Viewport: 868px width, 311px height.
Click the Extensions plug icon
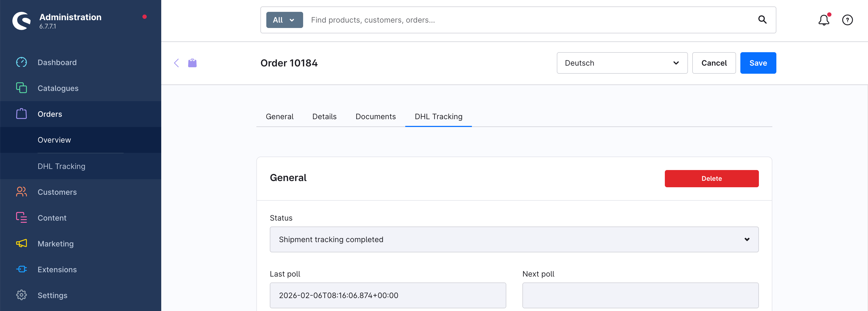coord(21,269)
